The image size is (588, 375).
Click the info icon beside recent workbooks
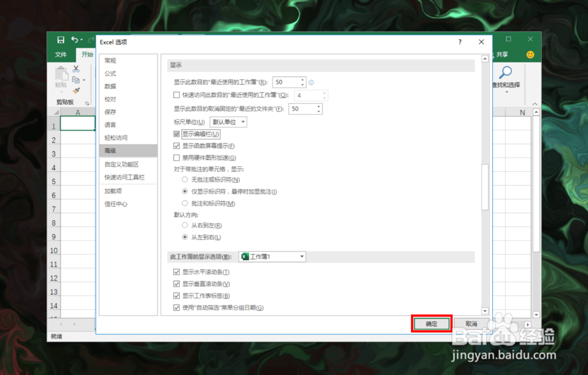pos(311,82)
